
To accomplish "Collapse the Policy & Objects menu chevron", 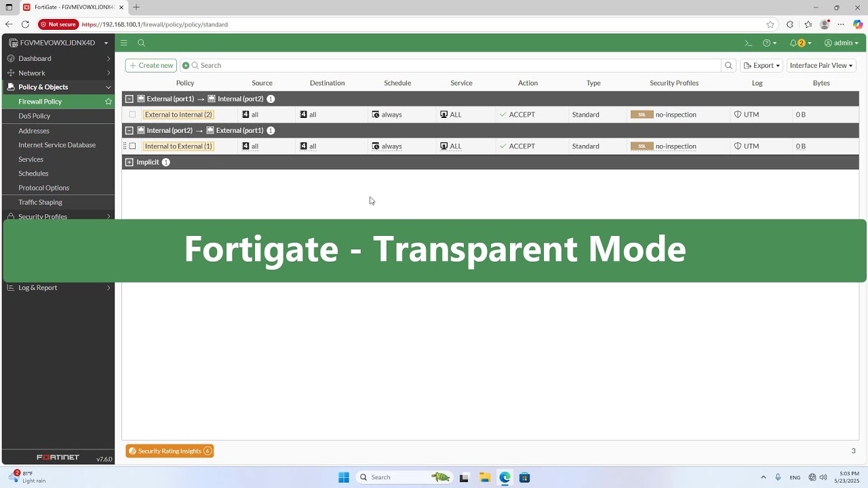I will 108,87.
